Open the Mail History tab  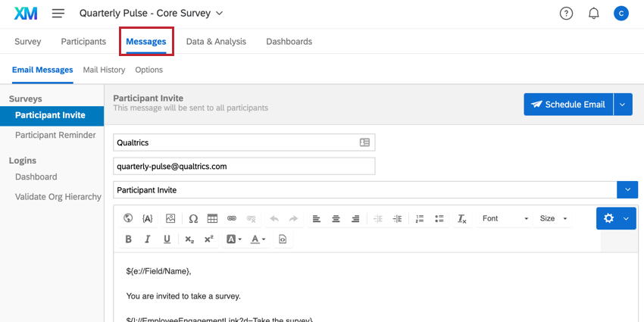click(x=104, y=70)
